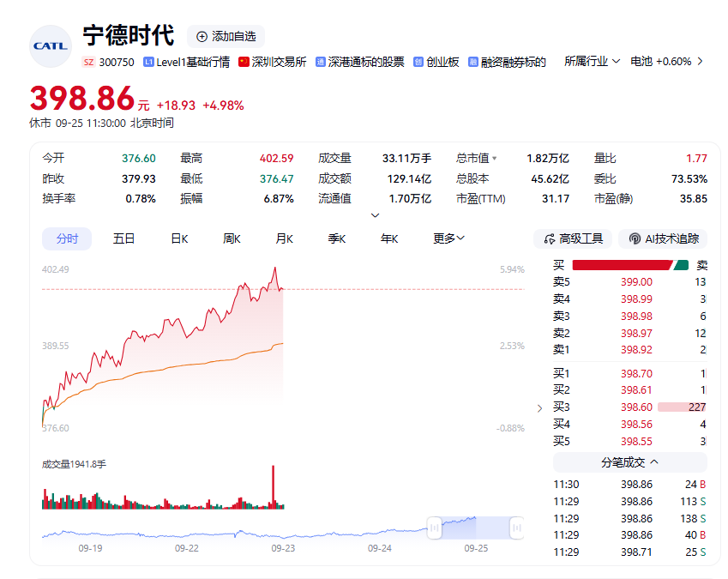The image size is (728, 579).
Task: Click the SZ exchange badge icon
Action: click(88, 63)
